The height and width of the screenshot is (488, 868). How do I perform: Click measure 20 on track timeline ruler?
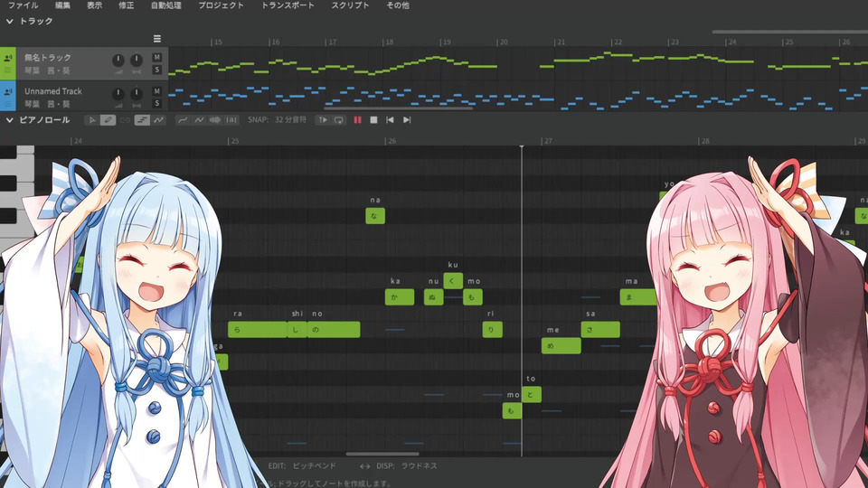point(503,42)
